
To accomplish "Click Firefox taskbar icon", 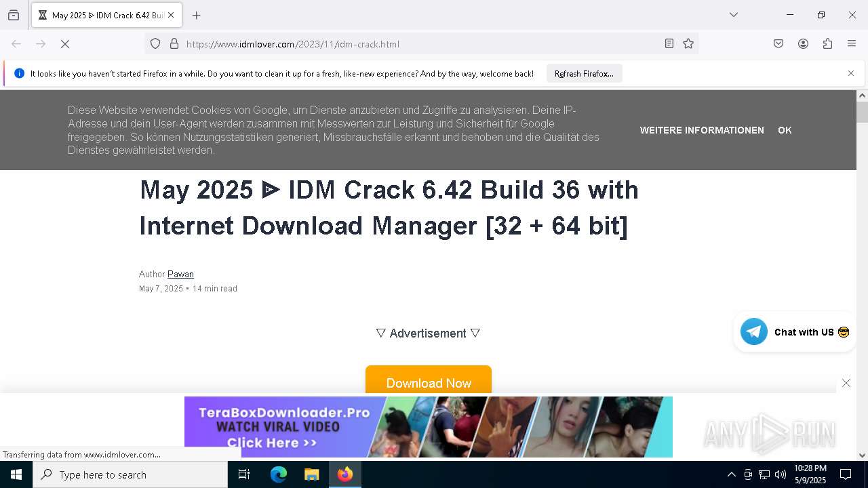I will 345,474.
